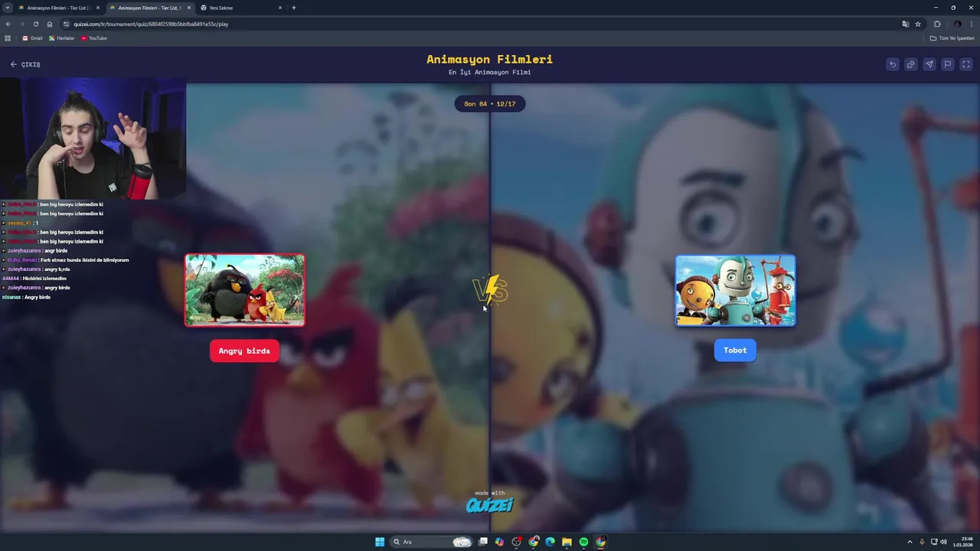Close the Yeni Sekme tab
Screen dimensions: 980x551
tap(279, 8)
